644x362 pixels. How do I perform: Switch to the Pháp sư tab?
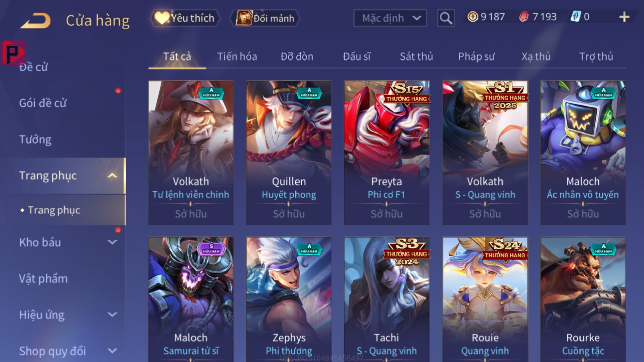476,56
